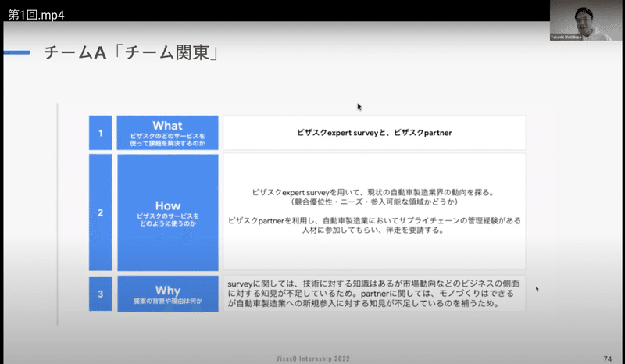The image size is (625, 364).
Task: Click the Why header cell
Action: click(x=167, y=294)
